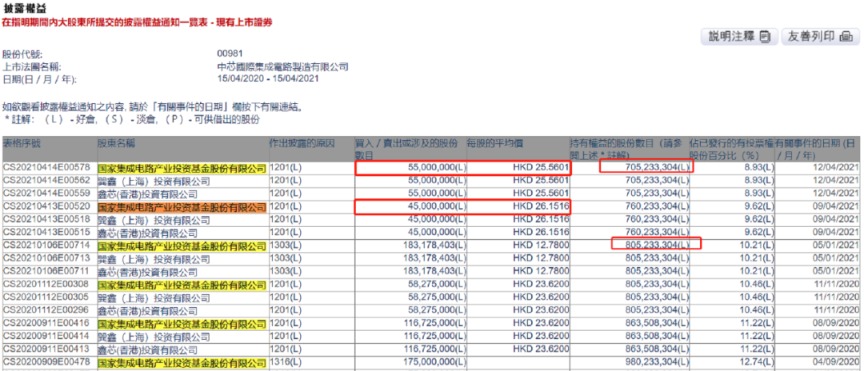Select date range 15/04/2020 - 15/04/2021
The height and width of the screenshot is (371, 864).
click(x=268, y=79)
